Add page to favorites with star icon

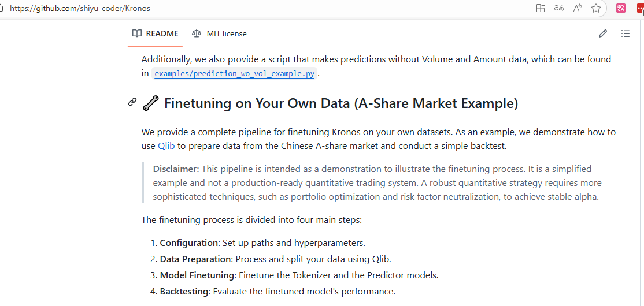[x=596, y=8]
